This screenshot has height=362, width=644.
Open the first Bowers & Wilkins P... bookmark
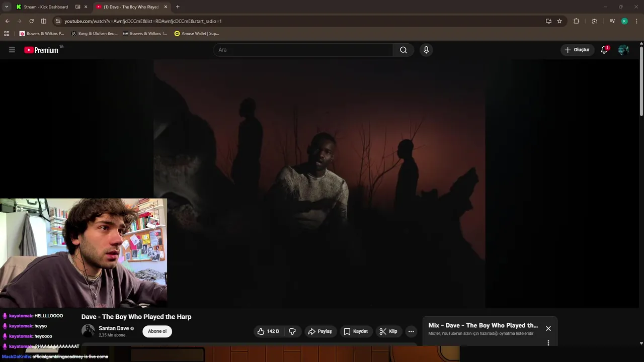point(42,34)
